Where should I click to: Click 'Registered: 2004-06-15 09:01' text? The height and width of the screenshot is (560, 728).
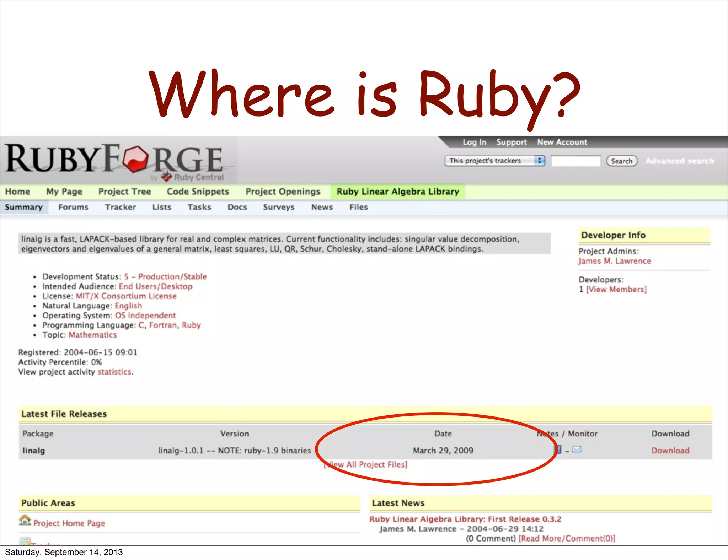point(78,352)
